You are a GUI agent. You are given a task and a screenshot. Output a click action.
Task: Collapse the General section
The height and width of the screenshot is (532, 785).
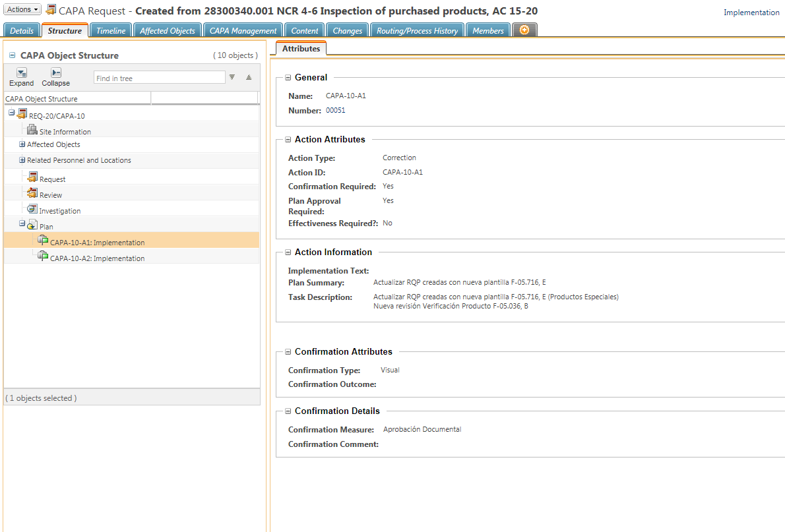click(288, 78)
